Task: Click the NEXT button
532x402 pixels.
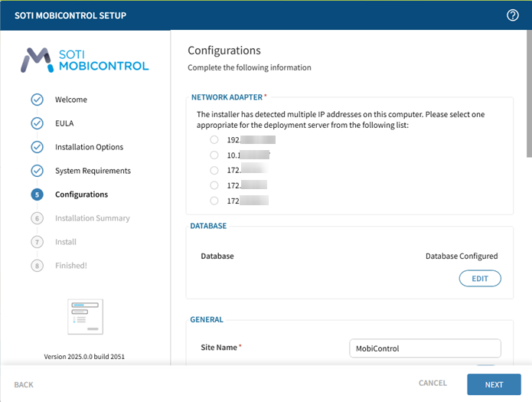Action: pyautogui.click(x=494, y=384)
